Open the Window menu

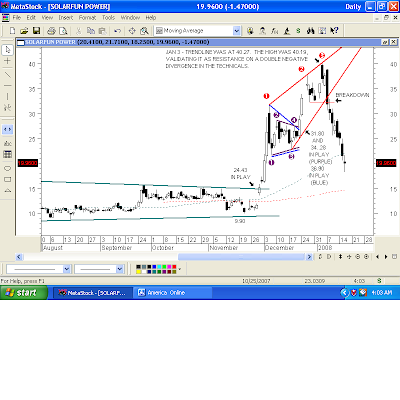(x=130, y=18)
